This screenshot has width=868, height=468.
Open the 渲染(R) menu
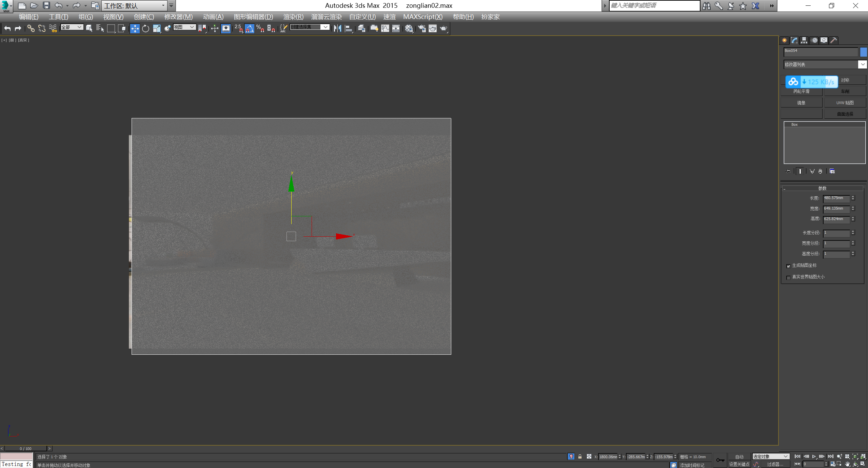293,17
